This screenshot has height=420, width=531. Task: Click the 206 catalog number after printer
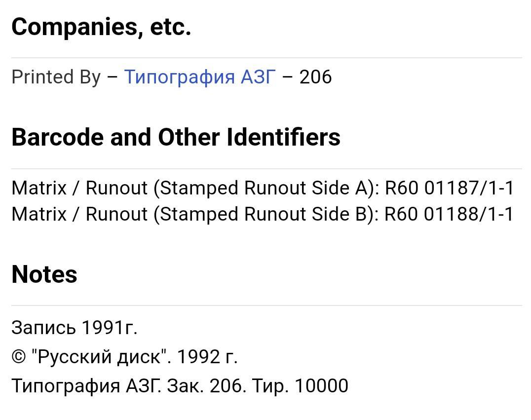pyautogui.click(x=315, y=77)
